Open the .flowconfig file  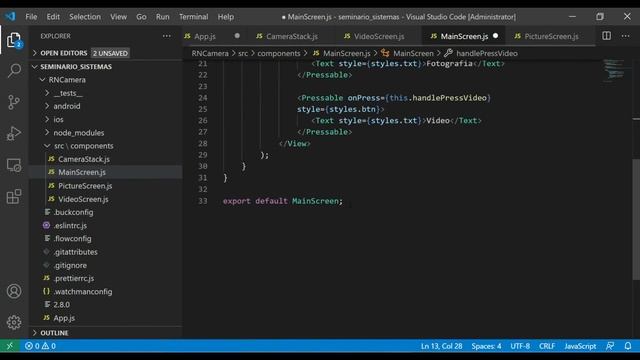[73, 238]
